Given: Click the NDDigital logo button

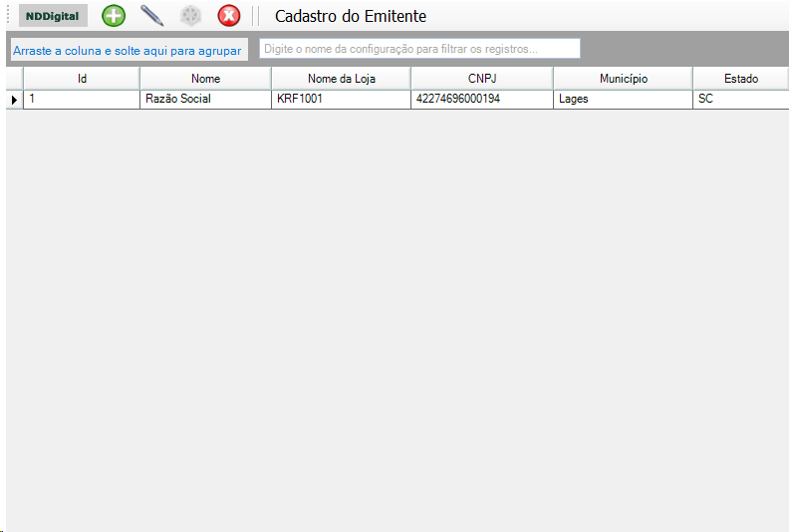Looking at the screenshot, I should (53, 16).
